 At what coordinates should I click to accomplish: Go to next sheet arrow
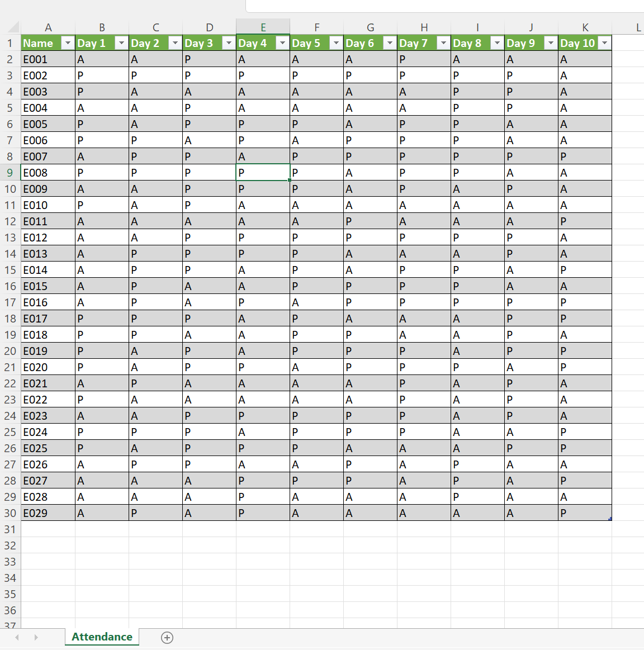[36, 637]
